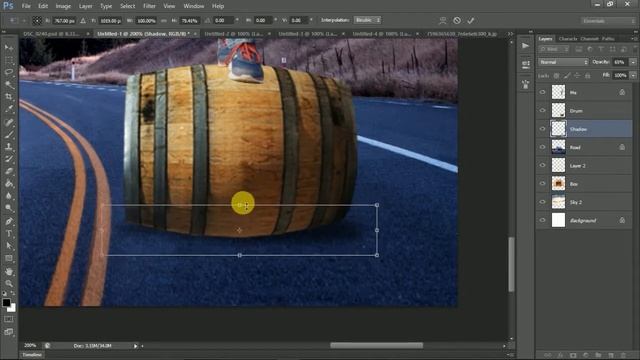This screenshot has width=640, height=360.
Task: Switch to the Channels panel tab
Action: point(589,39)
